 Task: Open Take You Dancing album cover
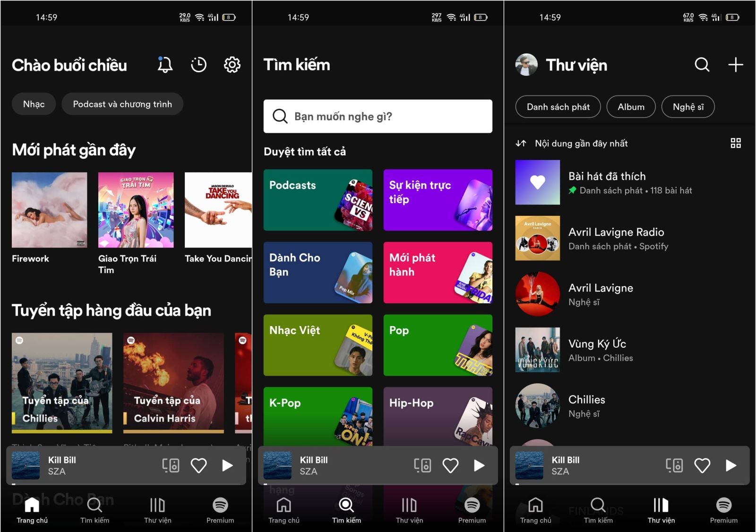[x=218, y=210]
